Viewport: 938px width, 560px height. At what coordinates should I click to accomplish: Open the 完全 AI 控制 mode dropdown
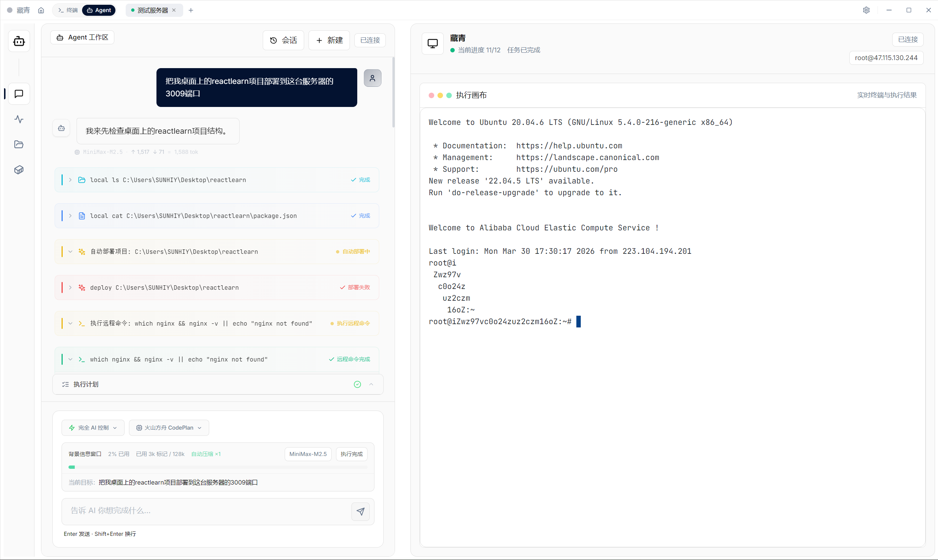coord(93,427)
